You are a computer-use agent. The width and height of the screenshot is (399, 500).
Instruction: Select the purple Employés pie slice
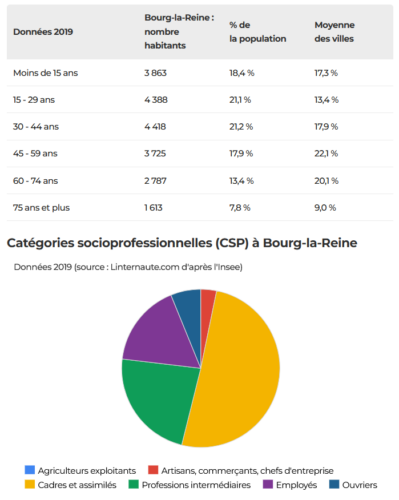(x=163, y=337)
